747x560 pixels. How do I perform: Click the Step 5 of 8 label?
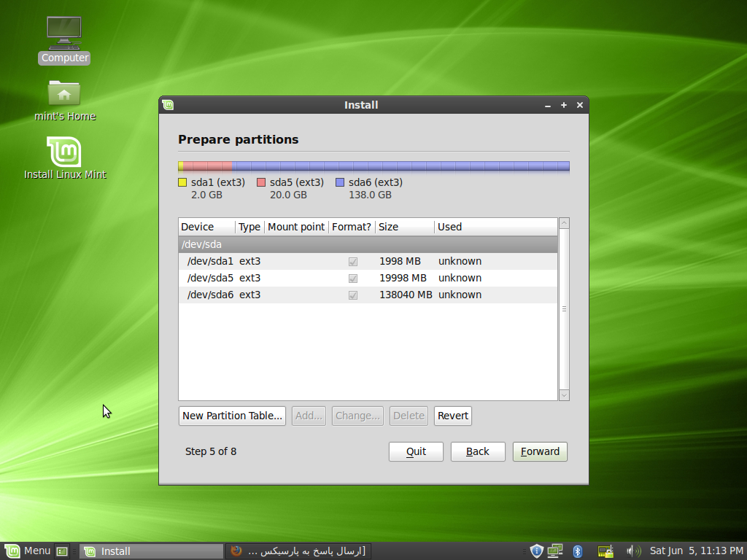pos(211,451)
